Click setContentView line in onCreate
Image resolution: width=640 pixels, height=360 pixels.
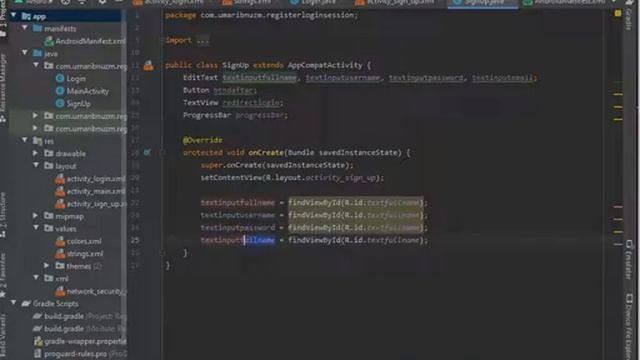coord(292,178)
